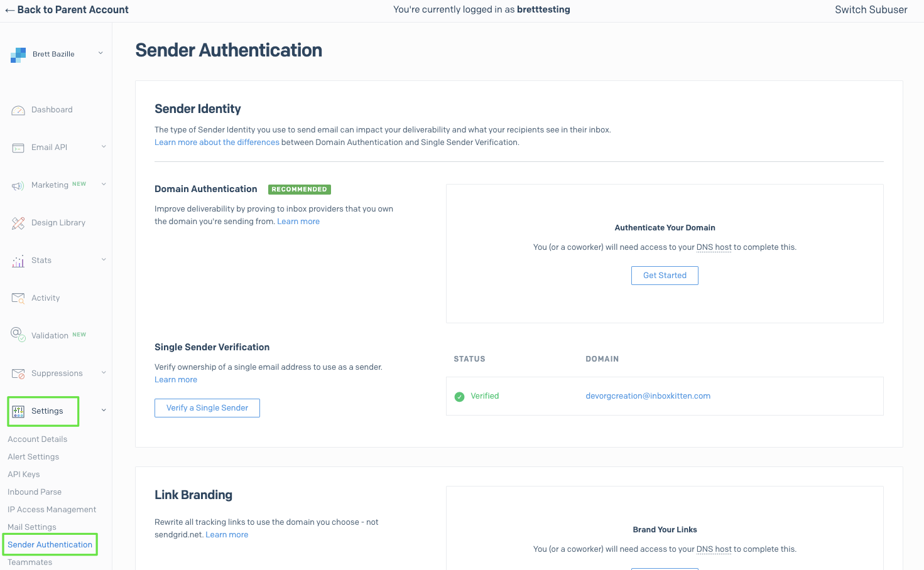Expand the Marketing submenu chevron

[x=104, y=185]
